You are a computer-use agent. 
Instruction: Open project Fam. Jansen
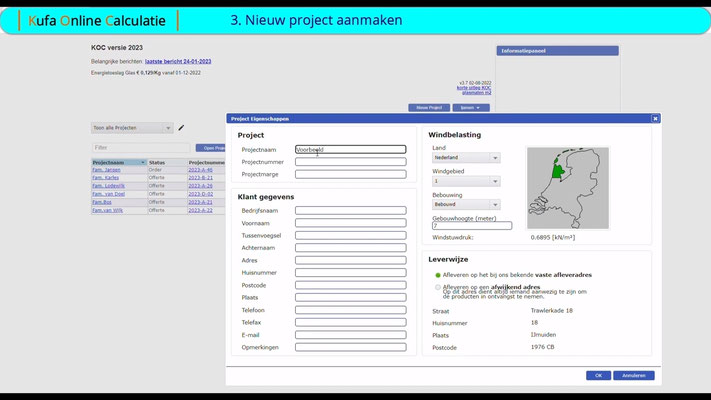pyautogui.click(x=107, y=170)
